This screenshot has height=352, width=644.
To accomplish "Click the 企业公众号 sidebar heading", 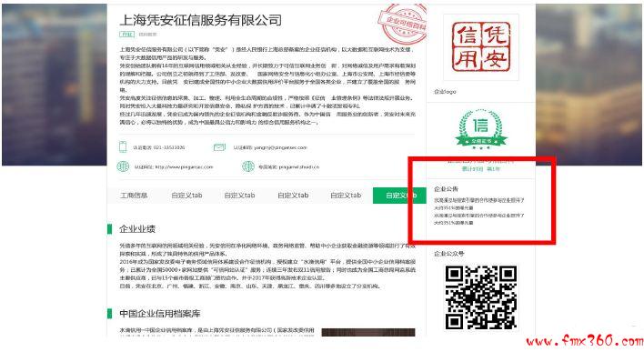I will click(x=449, y=254).
